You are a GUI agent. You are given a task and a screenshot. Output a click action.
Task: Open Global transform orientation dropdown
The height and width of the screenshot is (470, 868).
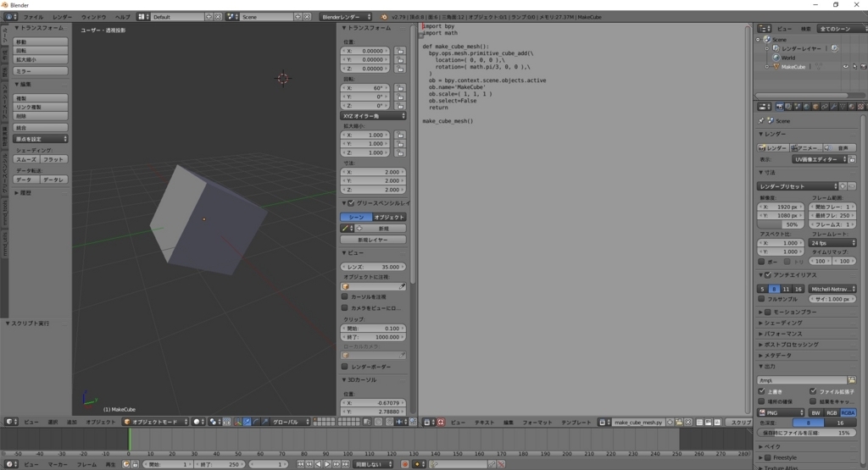292,422
